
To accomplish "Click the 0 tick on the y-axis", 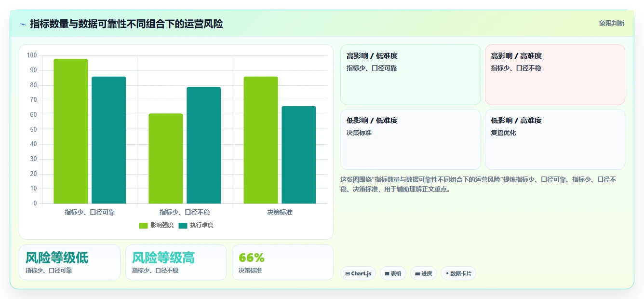I will 35,204.
